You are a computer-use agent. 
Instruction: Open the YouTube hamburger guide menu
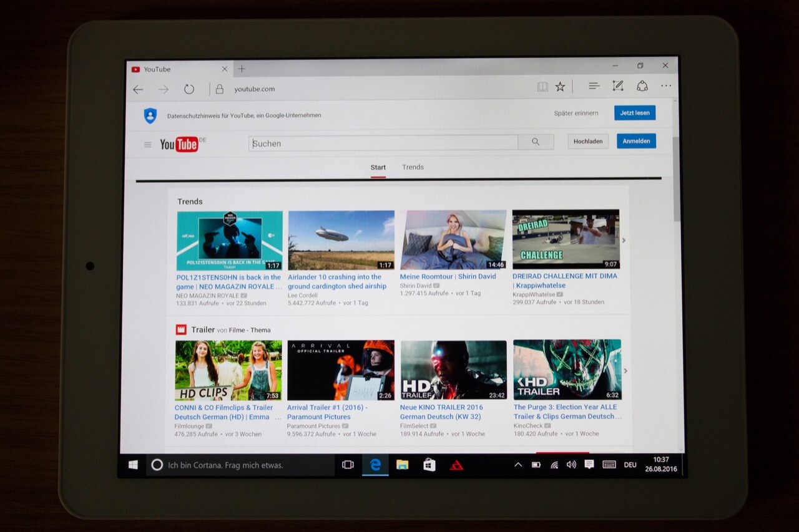(x=148, y=145)
